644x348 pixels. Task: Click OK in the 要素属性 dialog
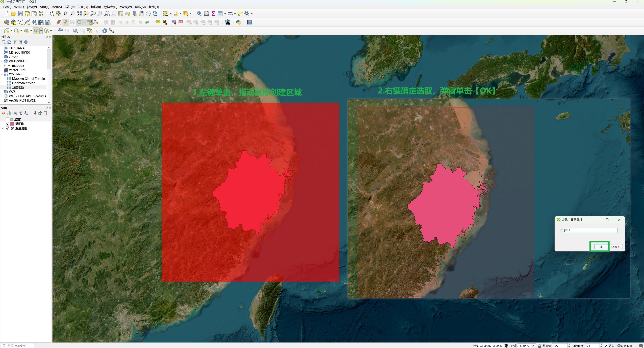point(601,247)
